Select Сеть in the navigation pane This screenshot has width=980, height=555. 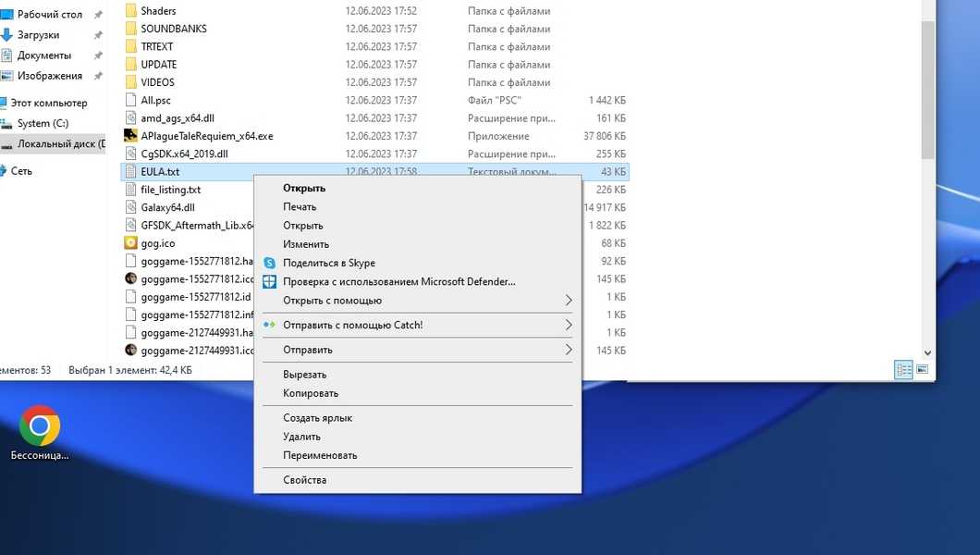(20, 171)
